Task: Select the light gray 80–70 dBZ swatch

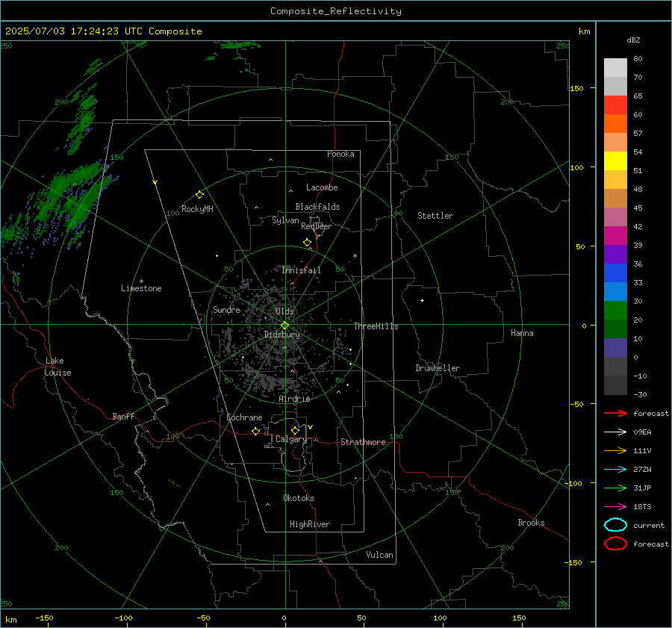Action: tap(615, 68)
